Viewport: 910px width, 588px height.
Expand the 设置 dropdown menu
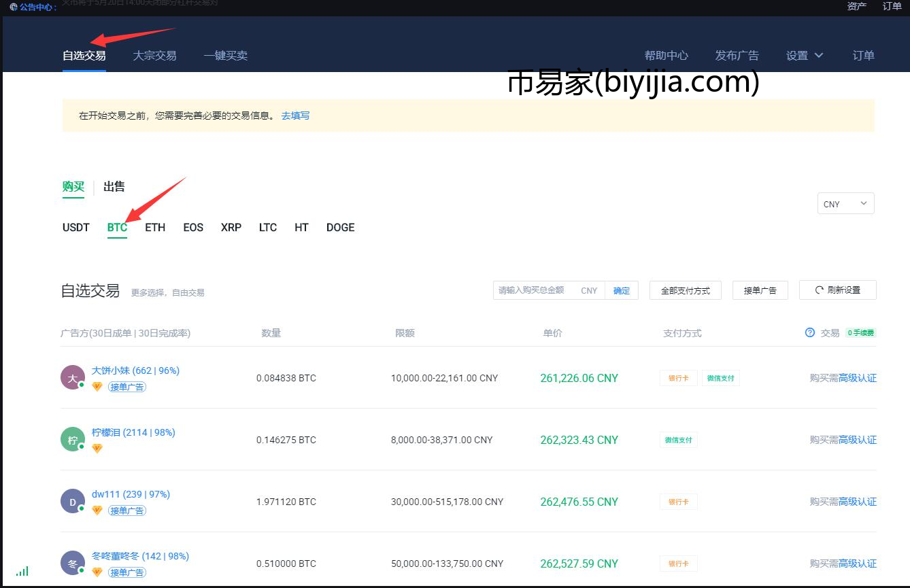[x=805, y=56]
